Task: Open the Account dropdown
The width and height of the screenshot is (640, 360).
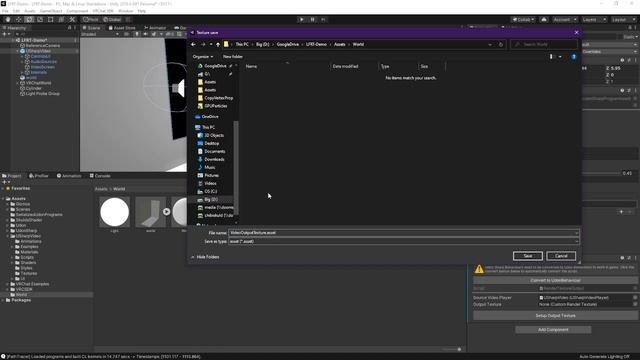Action: (x=565, y=20)
